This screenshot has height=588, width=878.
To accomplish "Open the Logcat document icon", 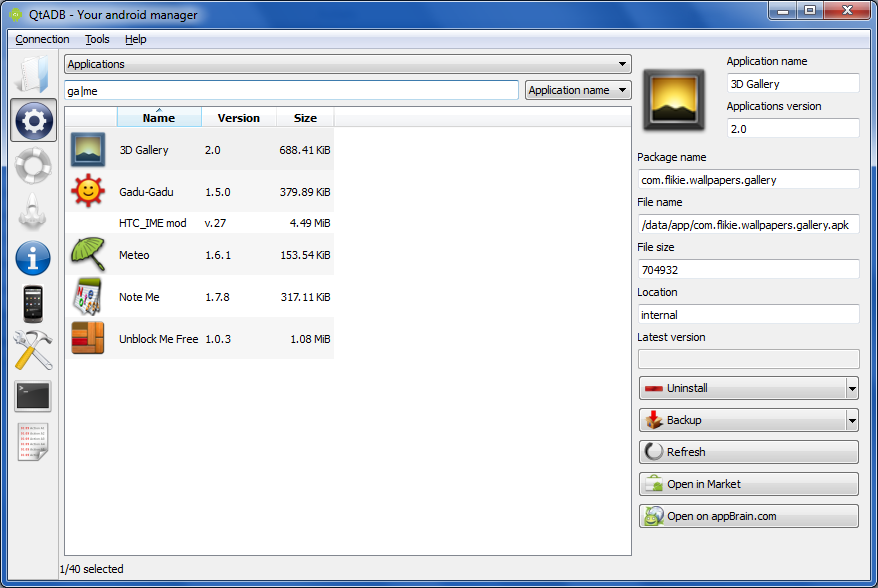I will [33, 442].
